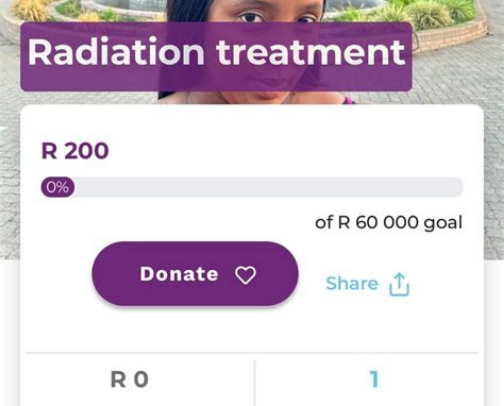The height and width of the screenshot is (406, 504).
Task: Click the word 'Radiation' in the heading
Action: 116,52
